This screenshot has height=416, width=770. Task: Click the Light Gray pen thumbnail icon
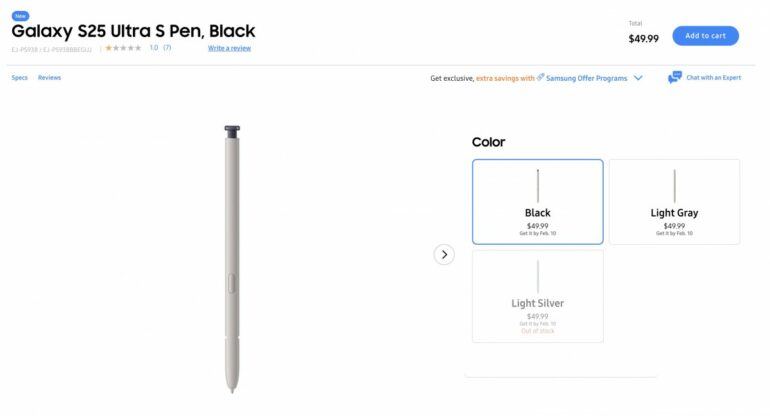[x=674, y=185]
